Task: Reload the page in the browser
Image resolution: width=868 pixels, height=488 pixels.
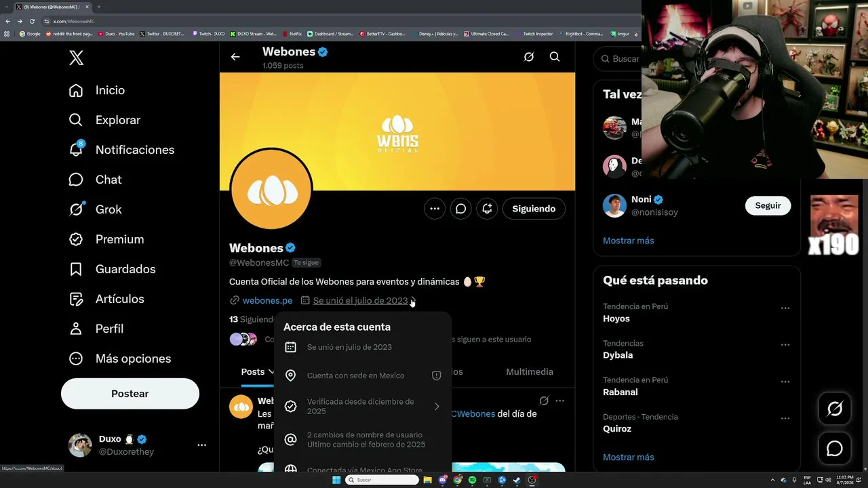Action: (x=32, y=21)
